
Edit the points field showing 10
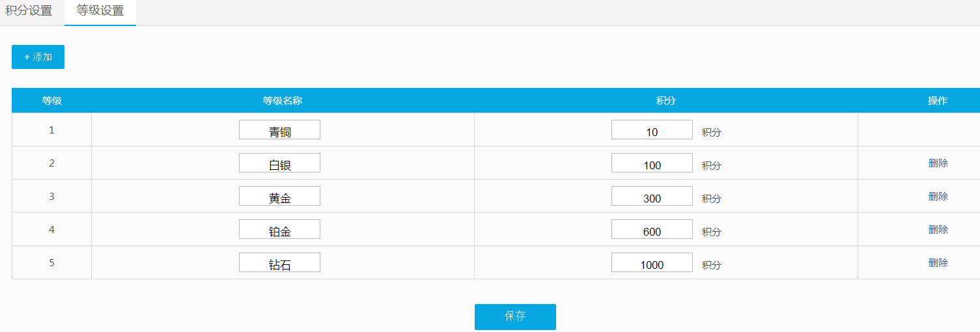point(652,130)
